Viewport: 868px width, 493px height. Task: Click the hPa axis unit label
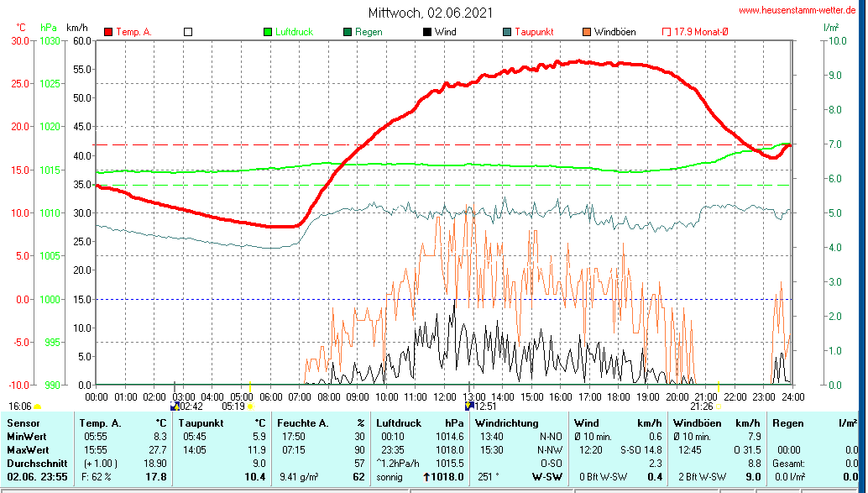(49, 28)
